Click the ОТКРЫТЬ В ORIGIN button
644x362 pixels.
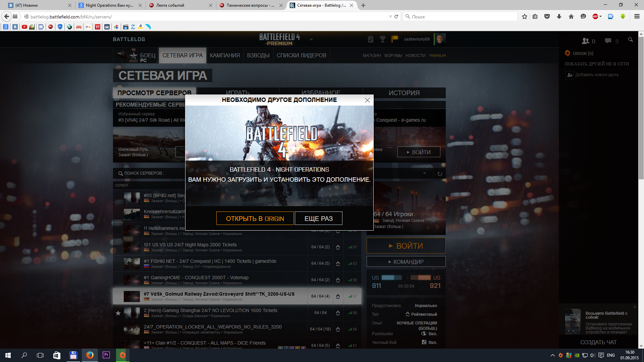point(255,218)
